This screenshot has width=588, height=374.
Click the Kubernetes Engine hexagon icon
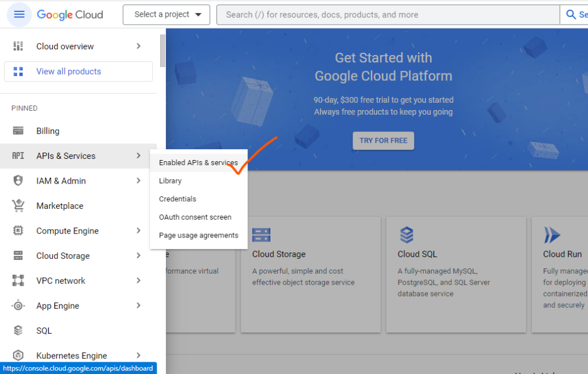[18, 355]
